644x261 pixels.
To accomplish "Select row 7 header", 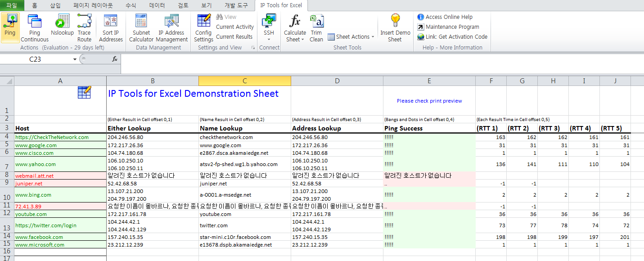I will (x=7, y=164).
